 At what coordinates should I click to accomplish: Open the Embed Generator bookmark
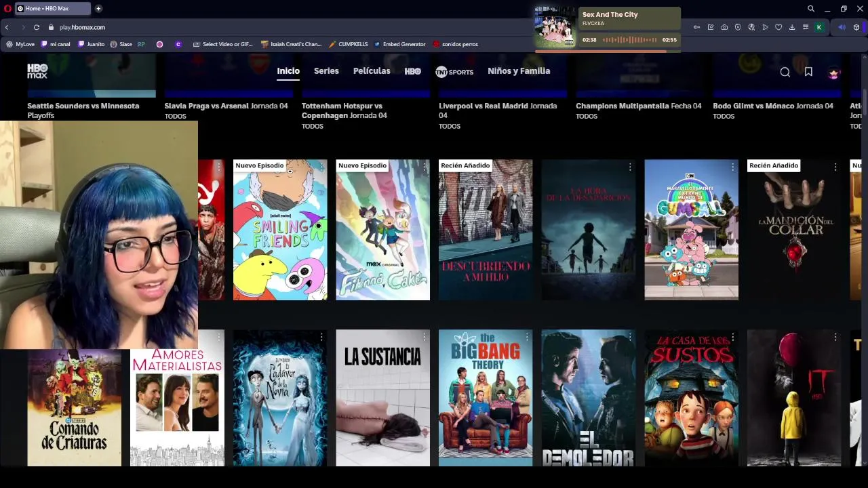tap(400, 44)
